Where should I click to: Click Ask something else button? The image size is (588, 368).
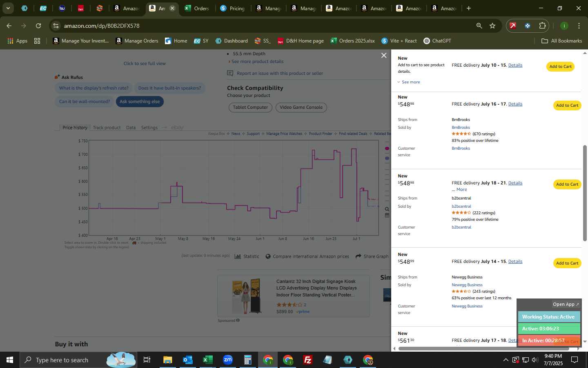point(140,102)
